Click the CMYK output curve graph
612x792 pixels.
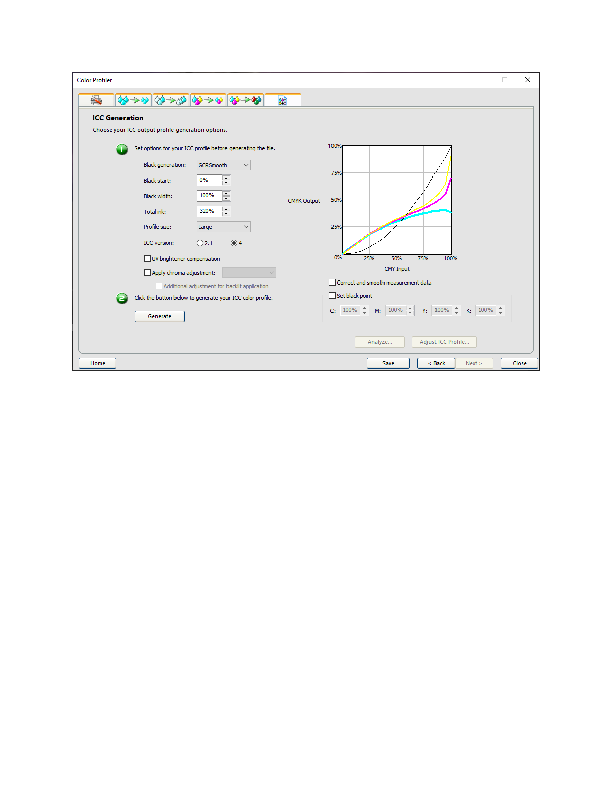pyautogui.click(x=397, y=200)
